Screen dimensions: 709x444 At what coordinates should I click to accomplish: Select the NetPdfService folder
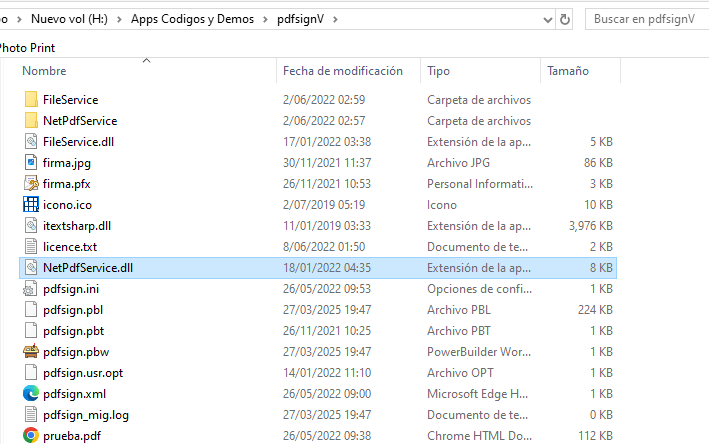(x=80, y=121)
